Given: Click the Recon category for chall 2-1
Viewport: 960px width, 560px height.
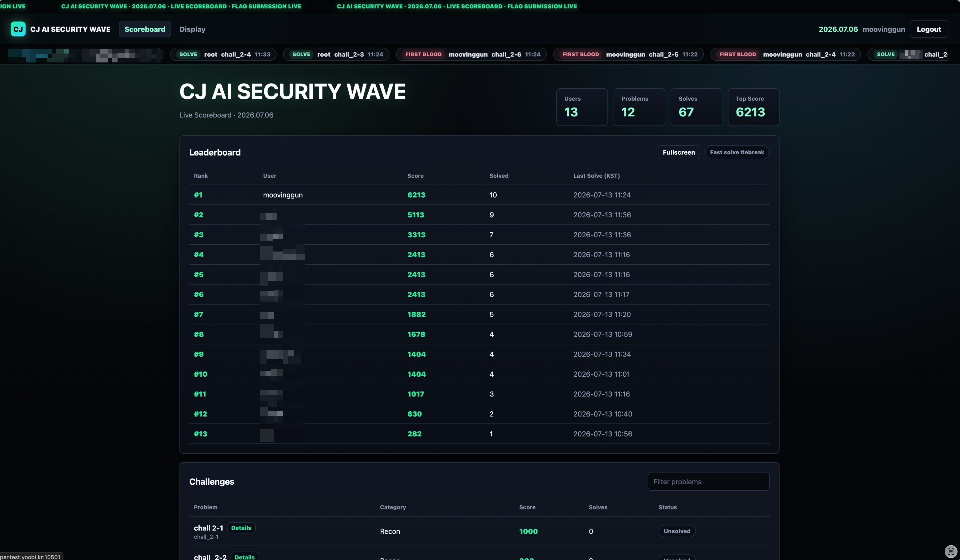Looking at the screenshot, I should (x=390, y=532).
